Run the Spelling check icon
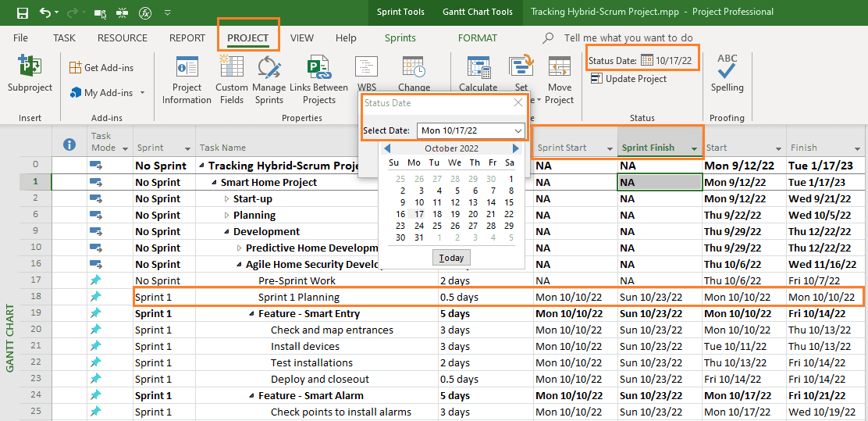Image resolution: width=868 pixels, height=421 pixels. (x=727, y=66)
